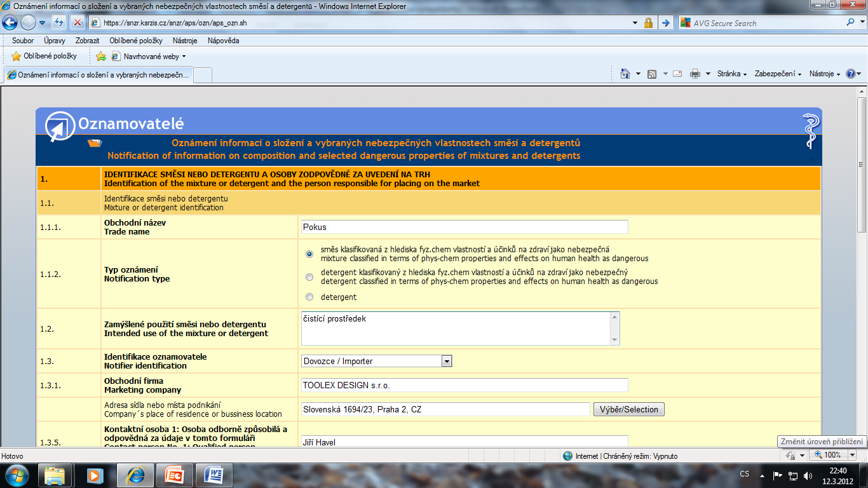Viewport: 868px width, 488px height.
Task: Open a new blank tab
Action: click(202, 75)
